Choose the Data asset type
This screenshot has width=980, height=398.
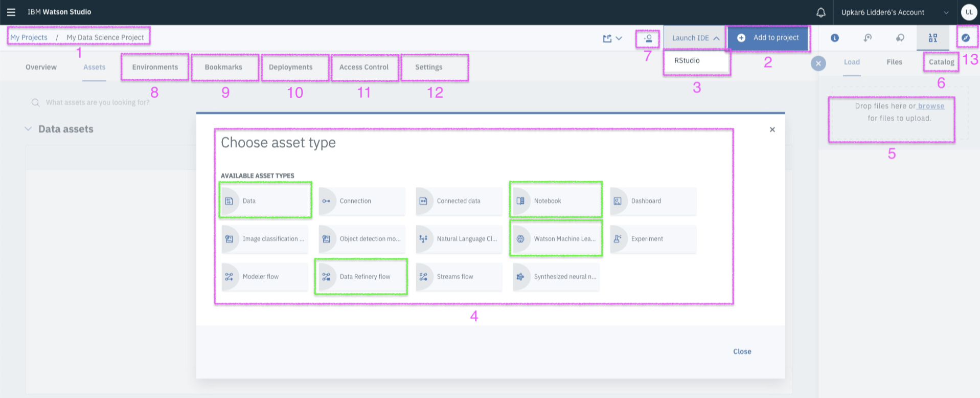tap(265, 201)
